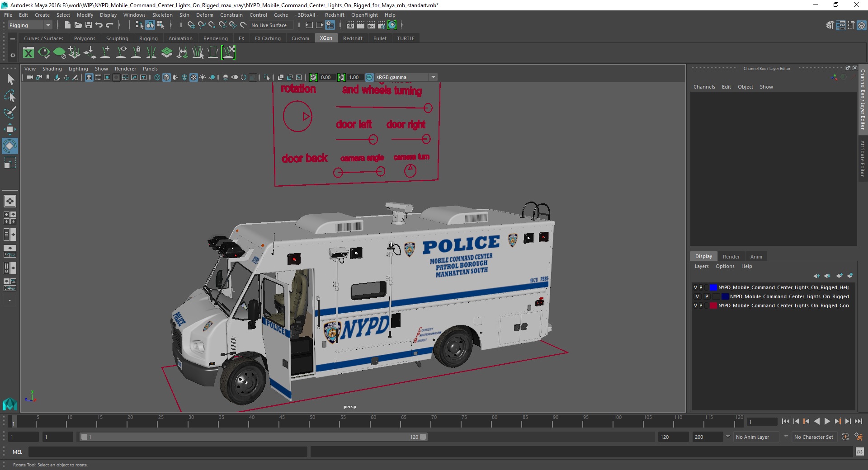
Task: Open Render View from status line
Action: click(x=350, y=25)
